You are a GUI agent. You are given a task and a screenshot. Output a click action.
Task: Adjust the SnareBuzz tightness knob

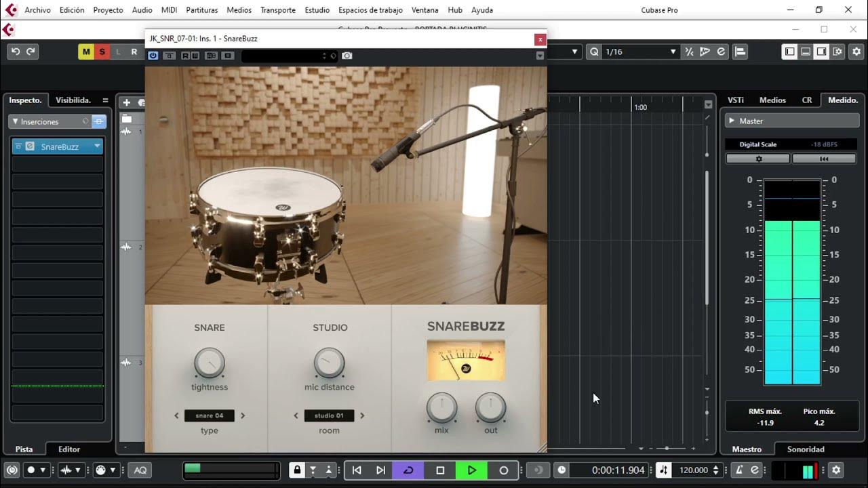click(x=210, y=363)
